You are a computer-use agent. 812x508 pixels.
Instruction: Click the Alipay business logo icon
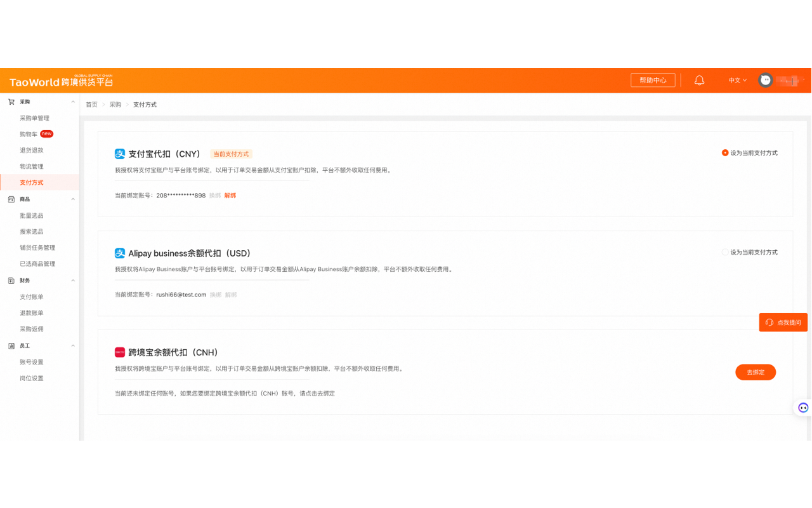point(120,253)
